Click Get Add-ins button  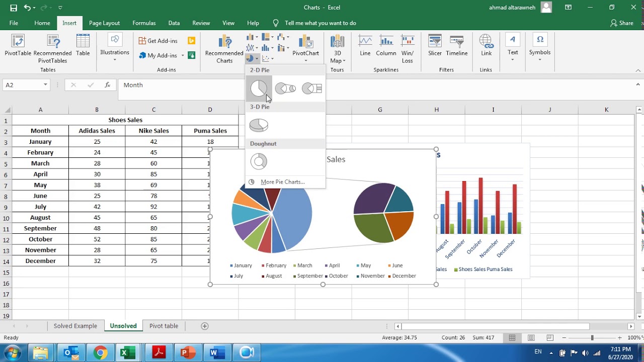tap(159, 41)
